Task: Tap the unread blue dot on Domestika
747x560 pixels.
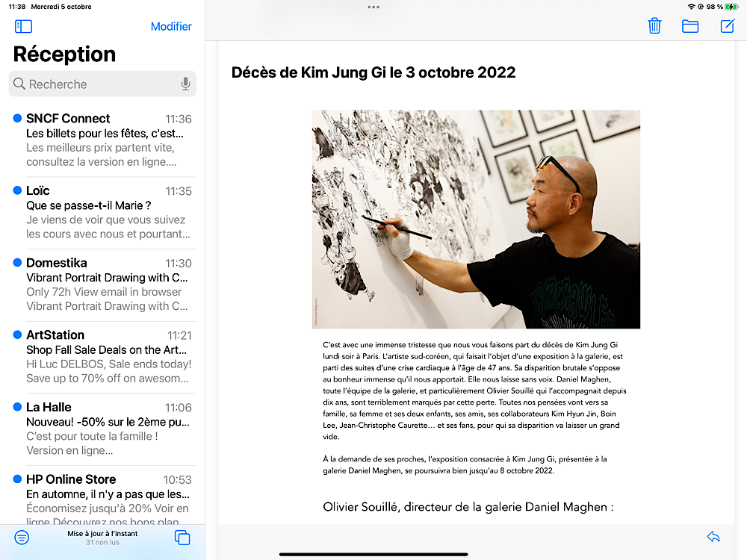Action: click(x=17, y=262)
